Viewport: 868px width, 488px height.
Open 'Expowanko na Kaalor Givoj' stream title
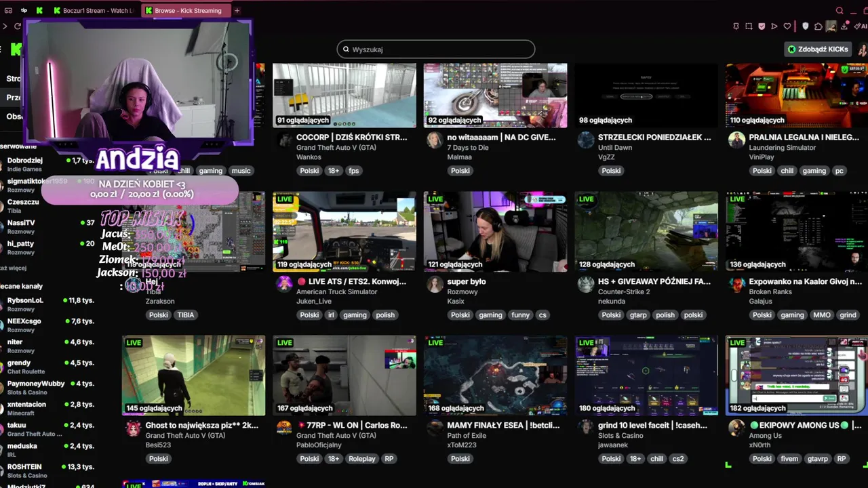[805, 281]
